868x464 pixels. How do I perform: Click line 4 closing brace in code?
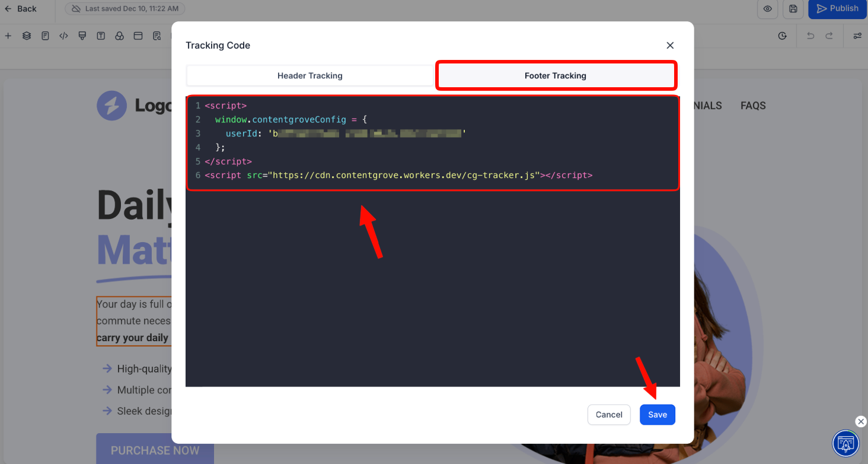click(x=220, y=148)
